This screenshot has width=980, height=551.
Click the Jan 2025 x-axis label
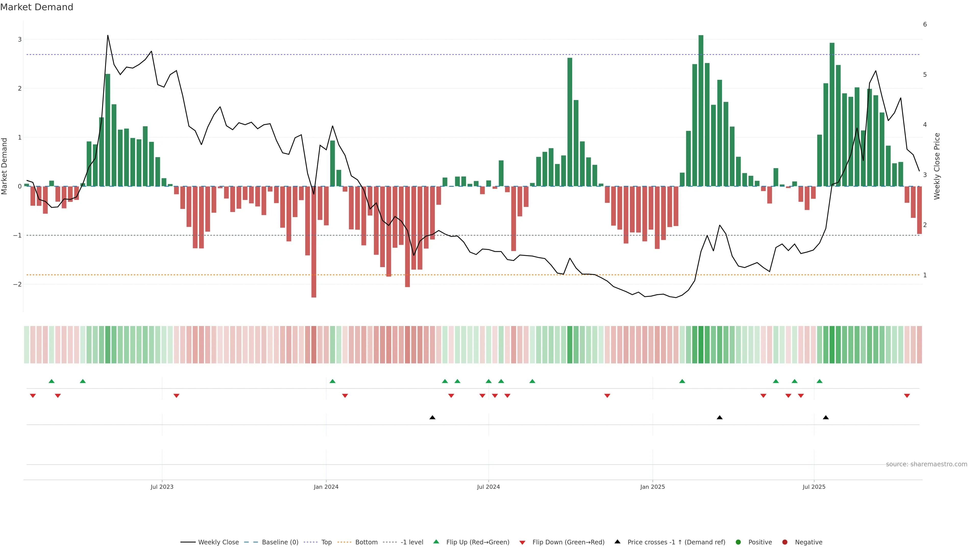coord(653,487)
